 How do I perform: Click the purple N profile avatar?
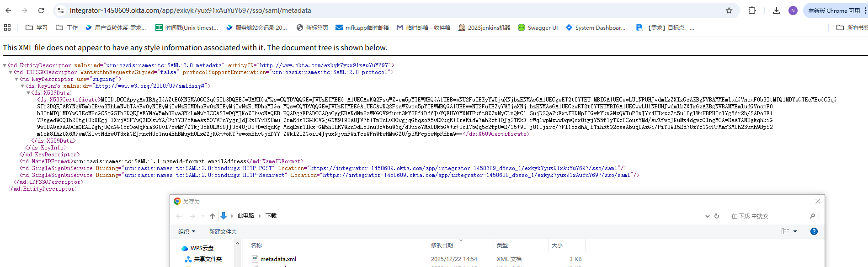click(793, 11)
